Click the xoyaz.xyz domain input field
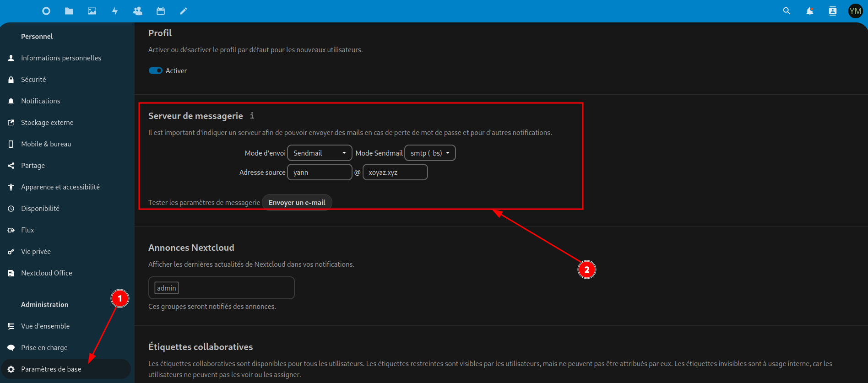The height and width of the screenshot is (383, 868). [395, 173]
